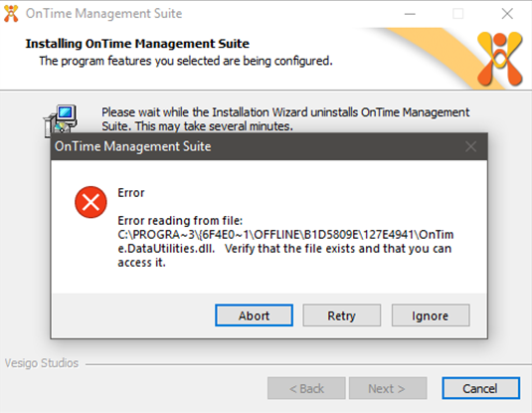Image resolution: width=532 pixels, height=413 pixels.
Task: Click the disabled maximize window button
Action: point(458,14)
